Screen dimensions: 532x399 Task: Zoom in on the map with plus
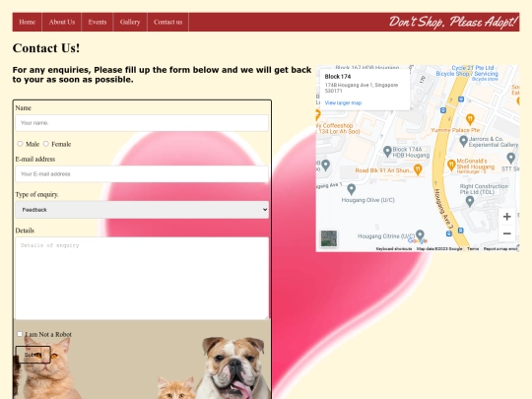(507, 217)
